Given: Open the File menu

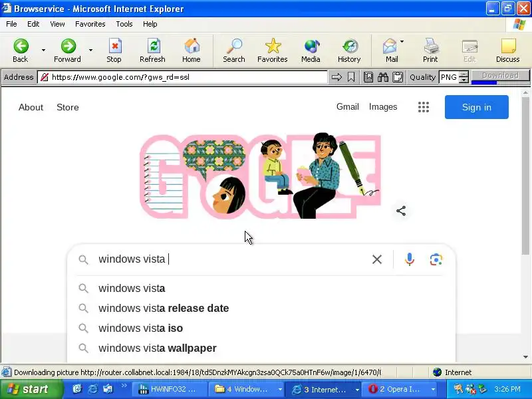Looking at the screenshot, I should coord(11,24).
